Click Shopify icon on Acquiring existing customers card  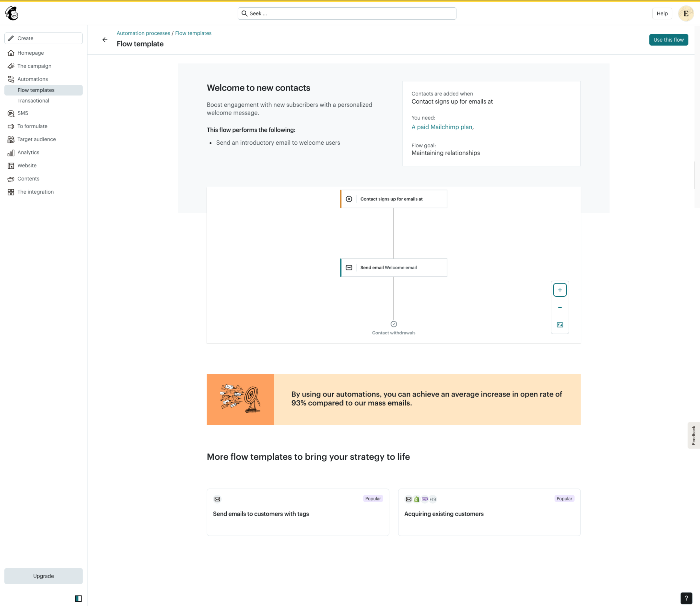[417, 499]
